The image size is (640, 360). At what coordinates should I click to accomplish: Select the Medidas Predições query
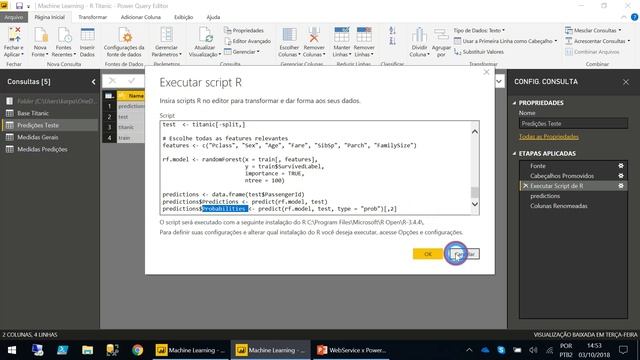(50, 149)
